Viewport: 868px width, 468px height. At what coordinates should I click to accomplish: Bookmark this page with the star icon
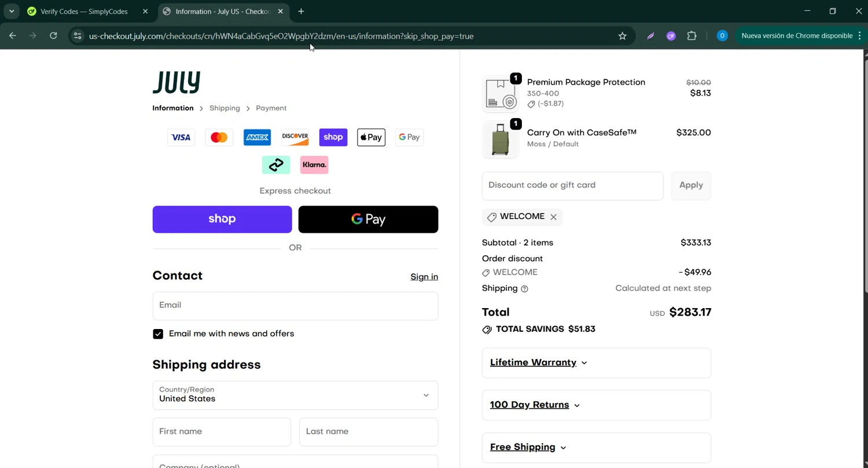click(x=623, y=36)
